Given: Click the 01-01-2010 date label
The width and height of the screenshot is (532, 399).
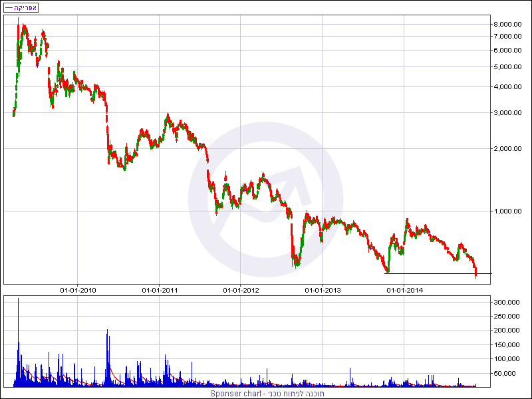Looking at the screenshot, I should point(78,291).
